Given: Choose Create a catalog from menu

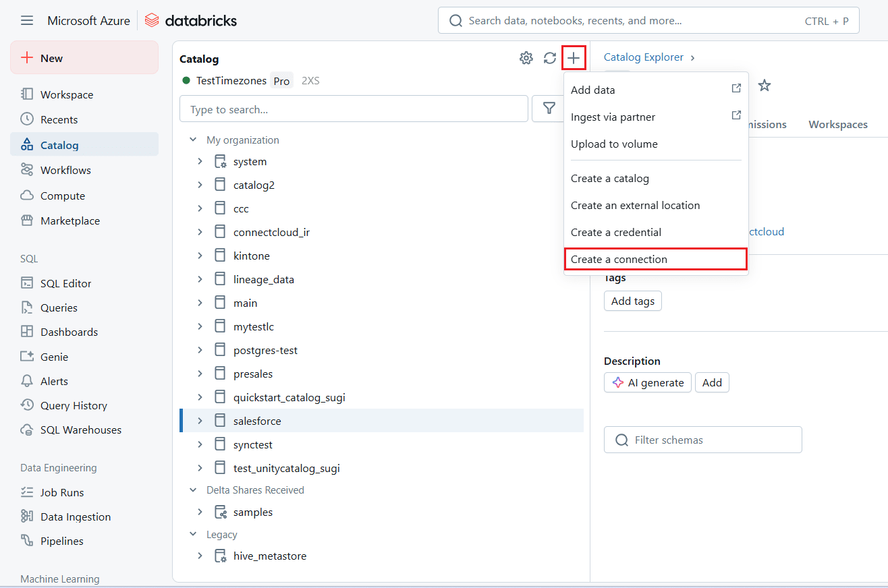Looking at the screenshot, I should pyautogui.click(x=610, y=179).
